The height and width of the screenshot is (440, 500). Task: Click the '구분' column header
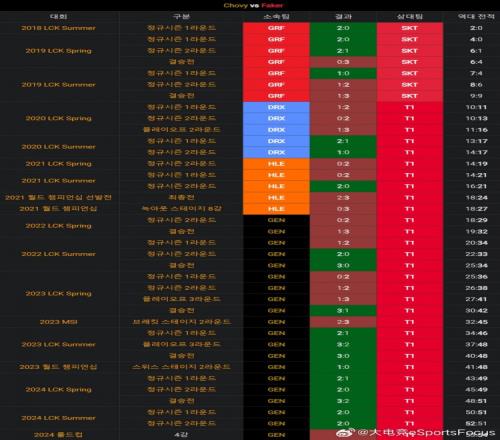click(x=181, y=16)
